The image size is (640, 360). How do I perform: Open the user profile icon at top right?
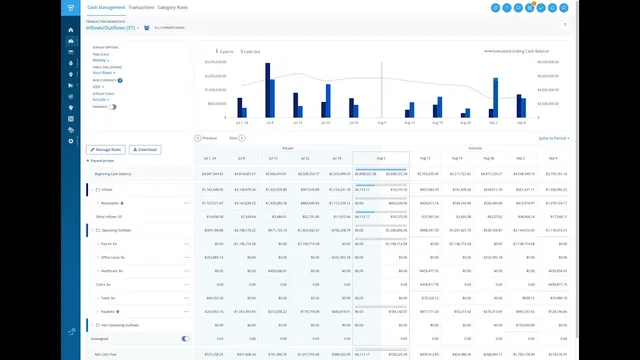pos(564,8)
